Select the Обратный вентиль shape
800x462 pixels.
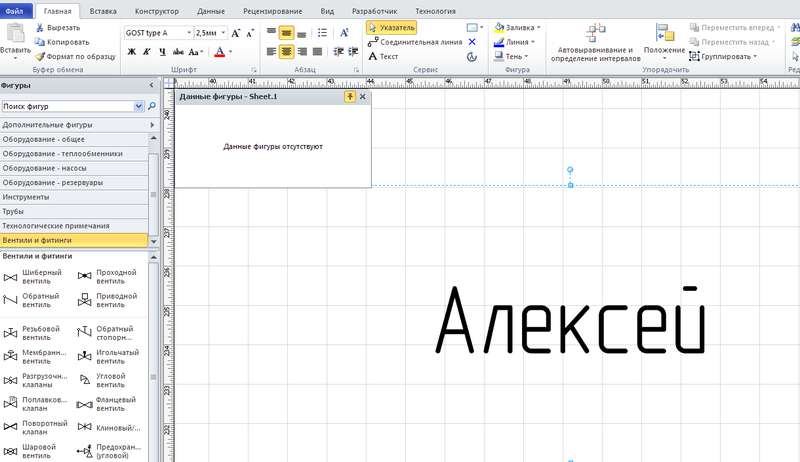pyautogui.click(x=34, y=300)
